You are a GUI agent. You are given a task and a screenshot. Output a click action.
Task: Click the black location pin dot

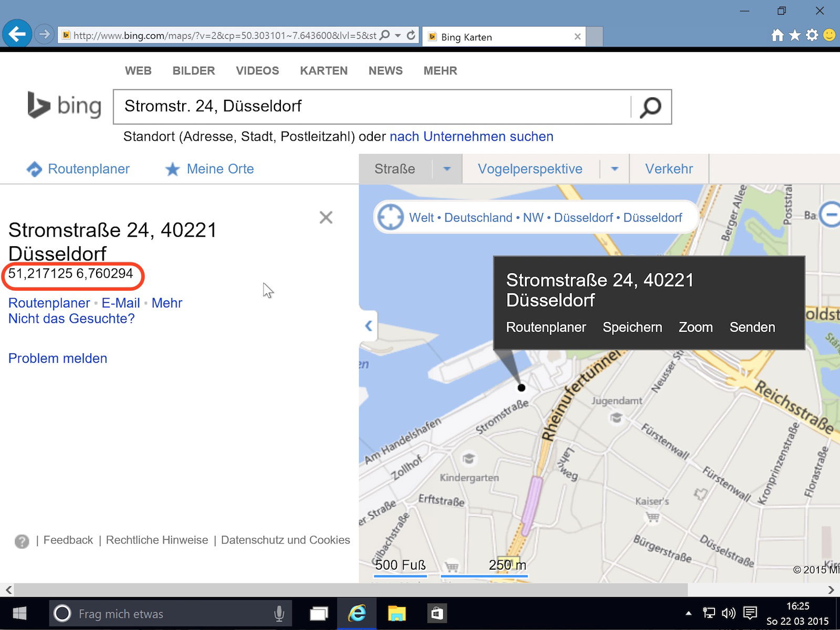[521, 388]
